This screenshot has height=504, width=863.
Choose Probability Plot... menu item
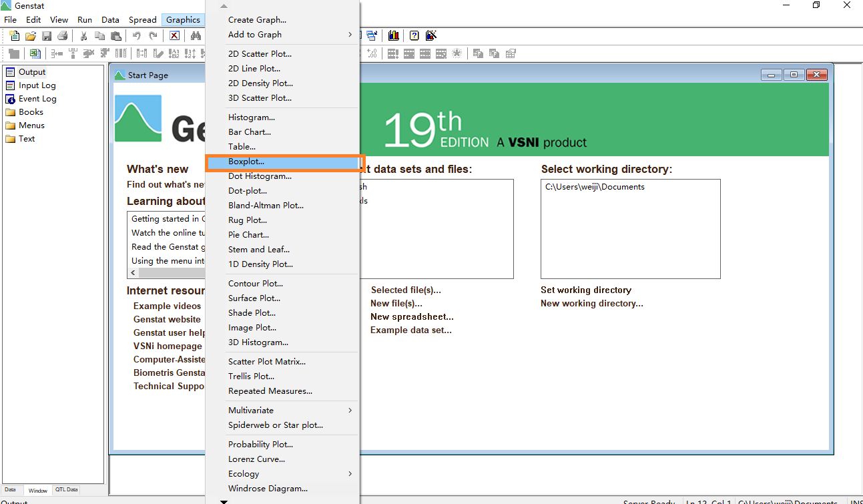click(282, 445)
